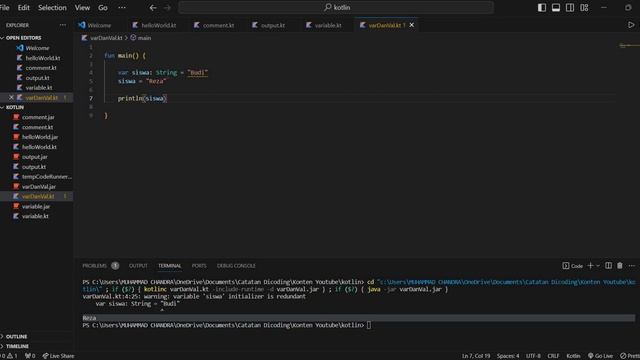Close the varDanVal.kt editor tab
The image size is (640, 360).
(x=412, y=25)
